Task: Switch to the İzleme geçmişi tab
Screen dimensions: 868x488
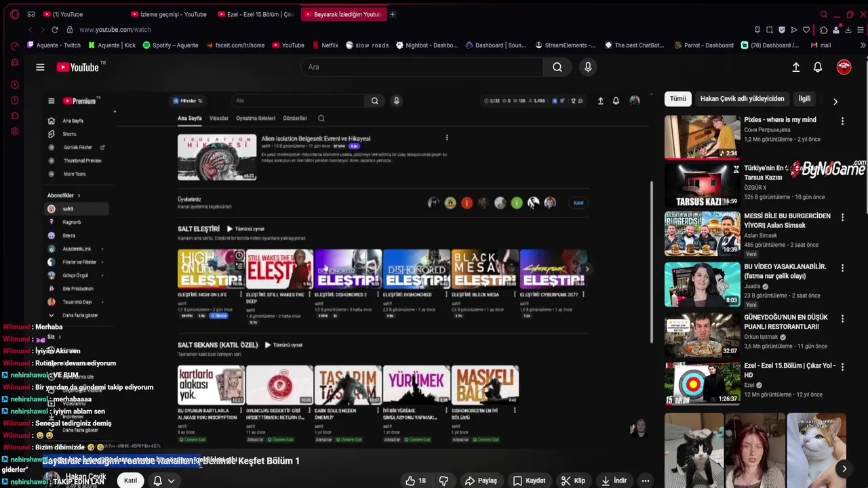Action: coord(170,14)
